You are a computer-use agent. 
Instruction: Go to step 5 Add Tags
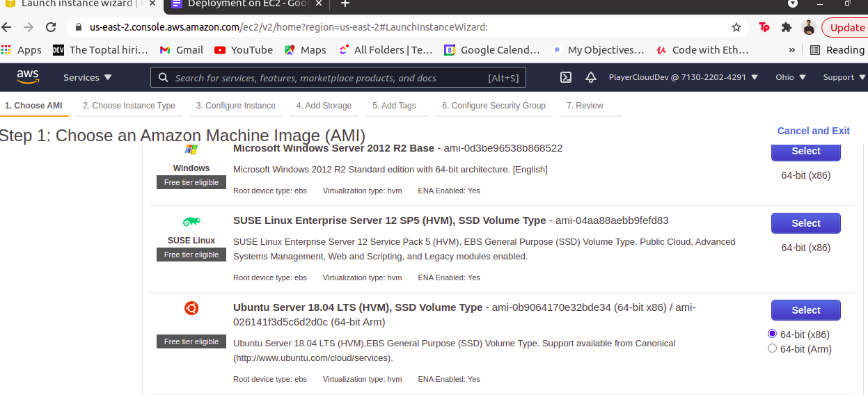coord(394,106)
